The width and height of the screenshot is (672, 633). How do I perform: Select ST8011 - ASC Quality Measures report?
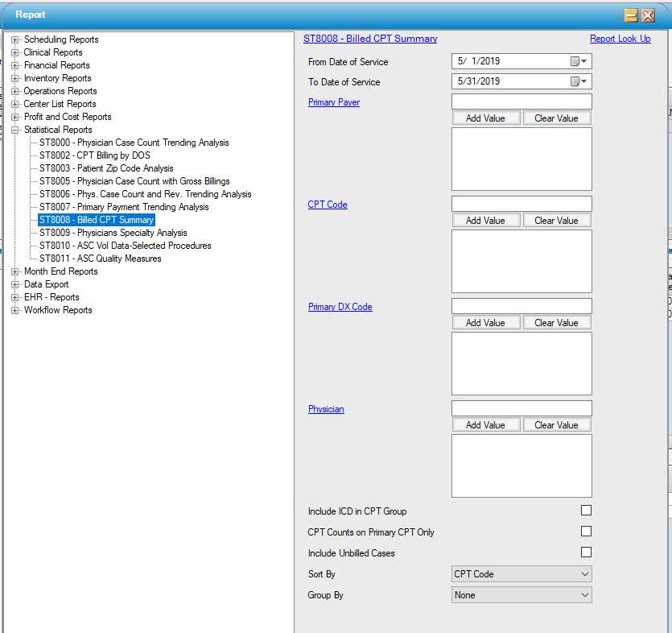pyautogui.click(x=100, y=259)
